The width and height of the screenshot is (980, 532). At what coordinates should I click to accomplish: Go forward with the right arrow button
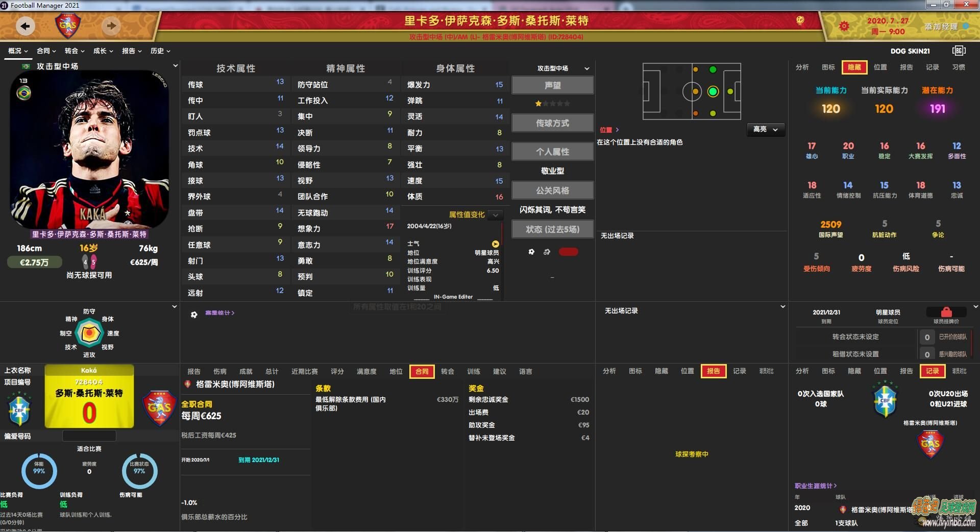click(111, 26)
